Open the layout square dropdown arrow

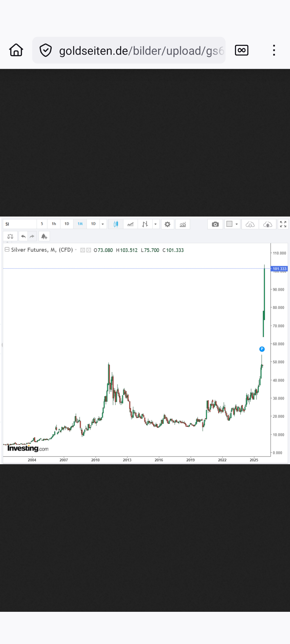[x=237, y=224]
